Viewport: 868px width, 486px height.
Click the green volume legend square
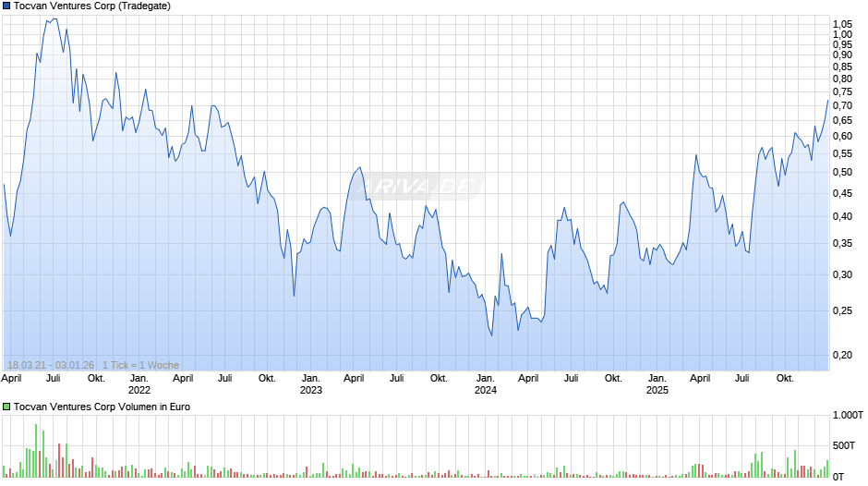(x=6, y=407)
